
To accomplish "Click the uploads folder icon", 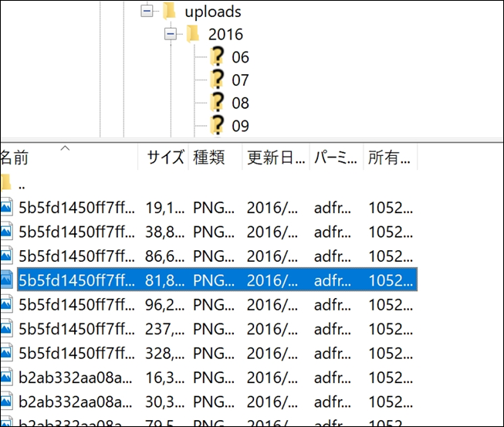I will [169, 12].
